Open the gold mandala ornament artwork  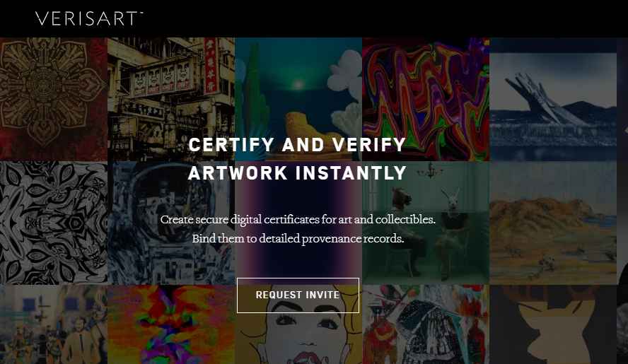click(54, 99)
